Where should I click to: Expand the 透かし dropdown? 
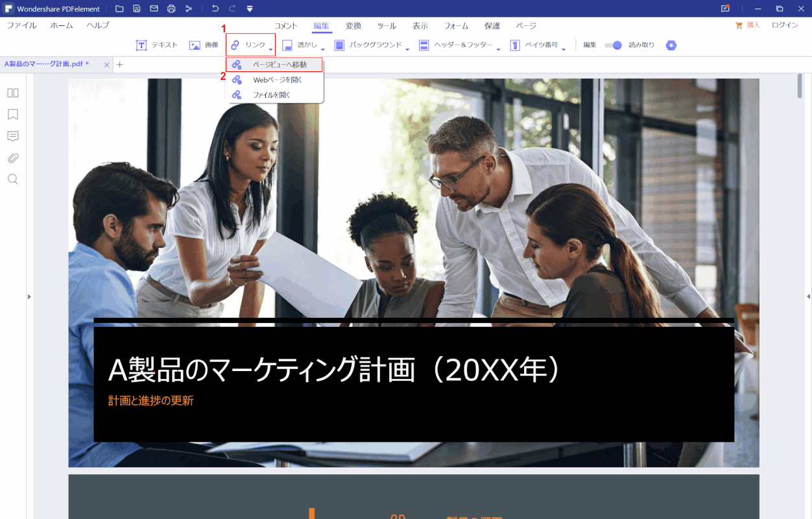(304, 45)
